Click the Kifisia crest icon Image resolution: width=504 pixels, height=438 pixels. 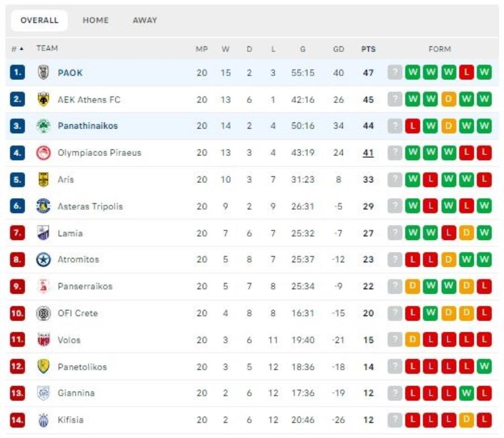click(43, 420)
